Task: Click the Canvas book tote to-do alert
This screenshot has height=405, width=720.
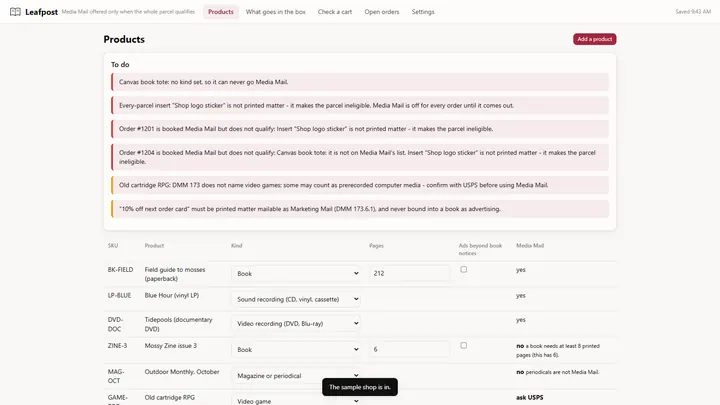Action: coord(360,82)
